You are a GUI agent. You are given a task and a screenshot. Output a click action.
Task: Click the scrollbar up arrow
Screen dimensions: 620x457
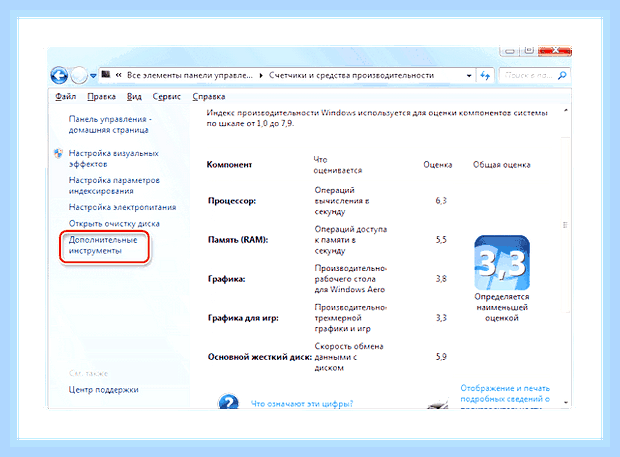(x=566, y=110)
